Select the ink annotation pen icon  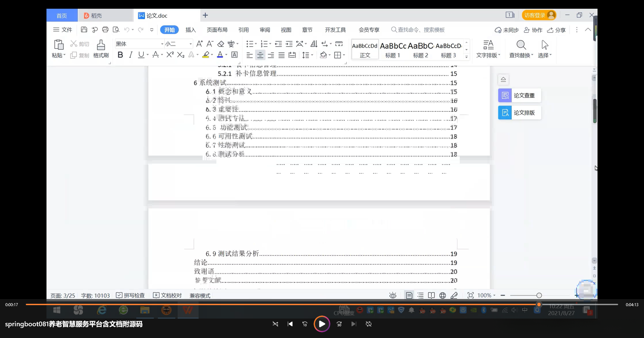coord(454,295)
